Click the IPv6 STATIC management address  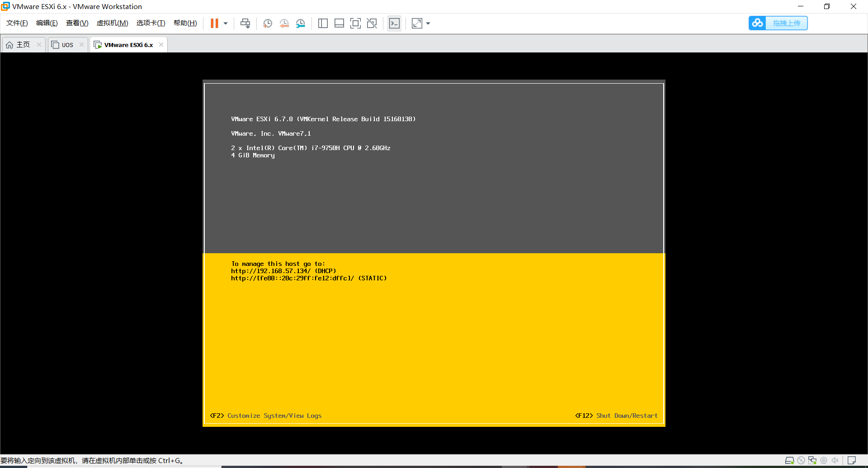coord(309,278)
